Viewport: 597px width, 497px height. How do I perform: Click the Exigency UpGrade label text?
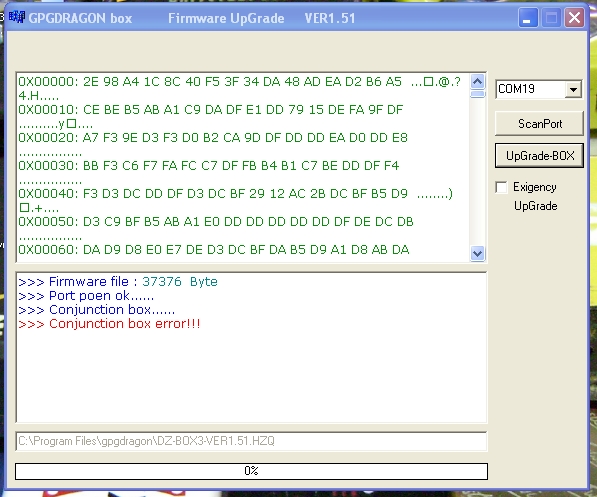535,197
